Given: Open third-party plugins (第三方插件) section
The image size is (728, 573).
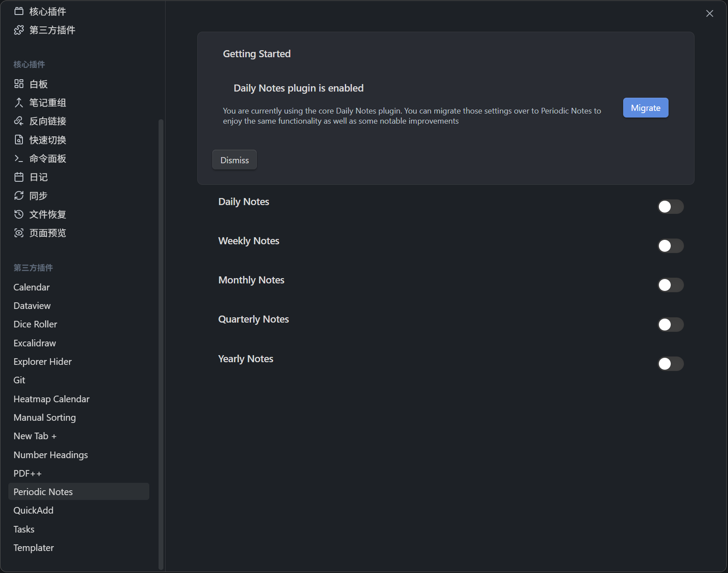Looking at the screenshot, I should click(52, 30).
